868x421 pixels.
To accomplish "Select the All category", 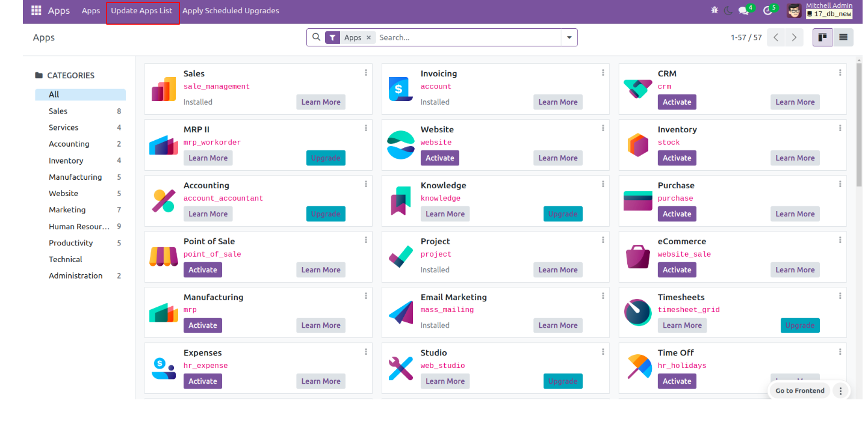I will point(80,94).
